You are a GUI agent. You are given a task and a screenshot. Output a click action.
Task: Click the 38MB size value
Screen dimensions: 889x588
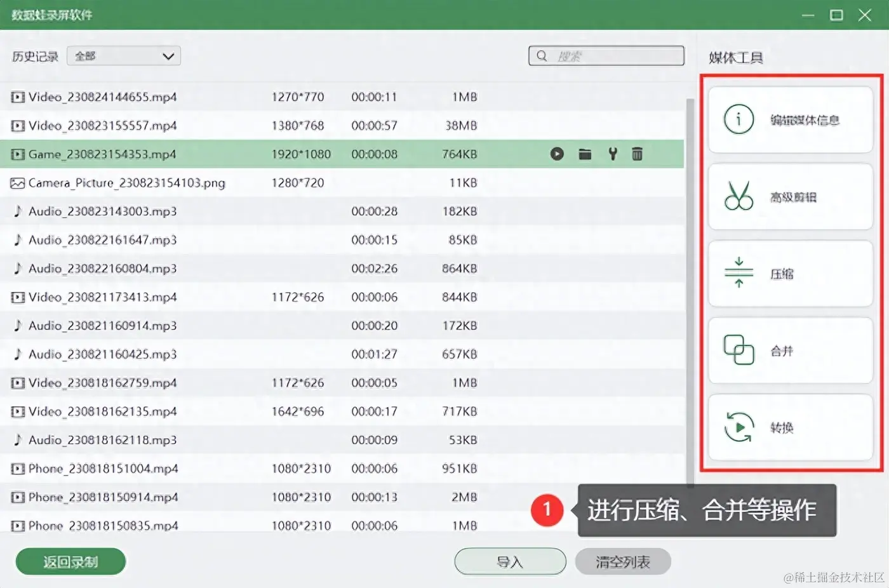coord(461,125)
